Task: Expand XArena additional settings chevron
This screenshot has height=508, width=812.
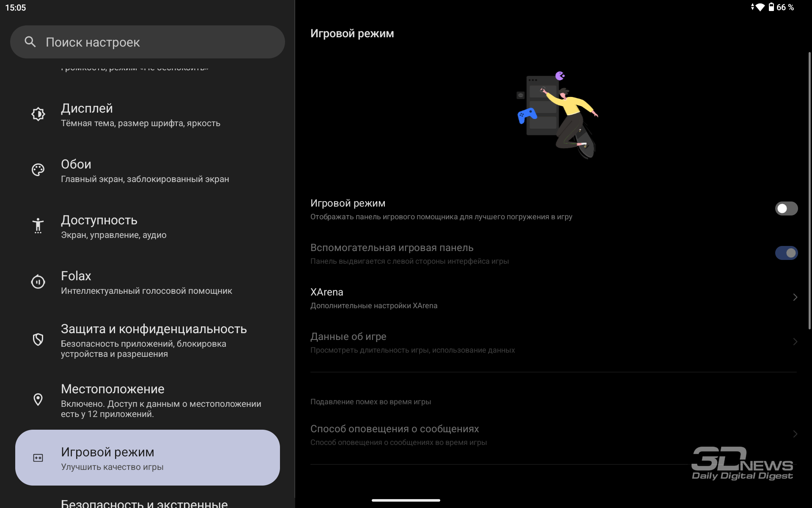Action: click(795, 297)
